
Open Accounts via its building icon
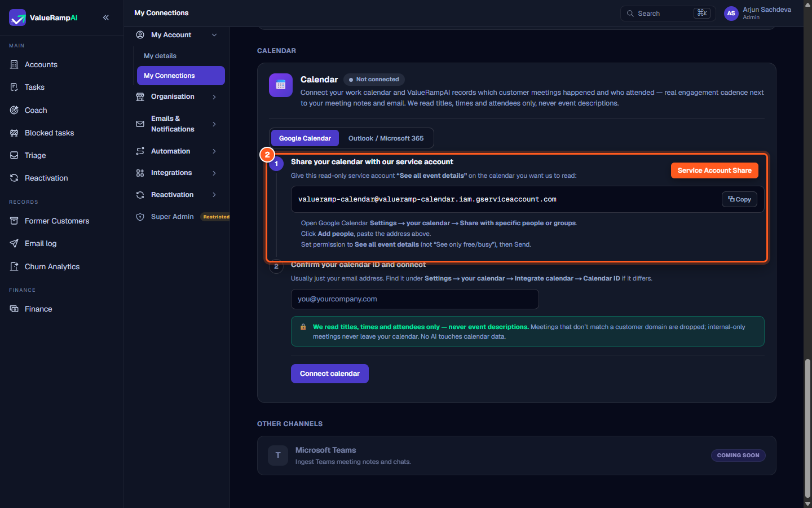[14, 64]
